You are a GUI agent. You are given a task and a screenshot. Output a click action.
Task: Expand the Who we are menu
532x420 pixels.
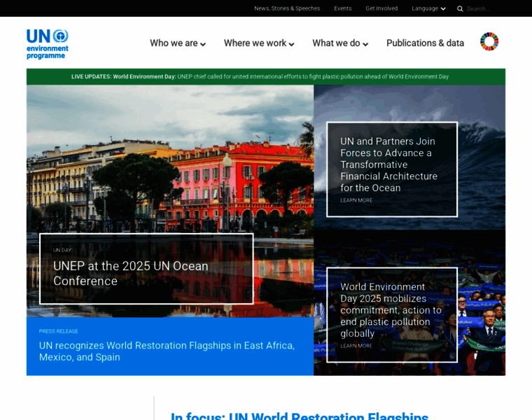178,43
